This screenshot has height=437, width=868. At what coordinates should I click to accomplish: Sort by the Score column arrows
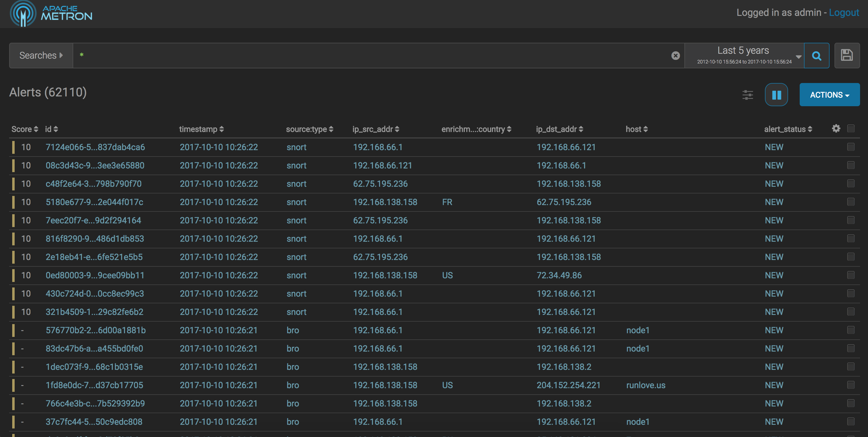pos(36,129)
